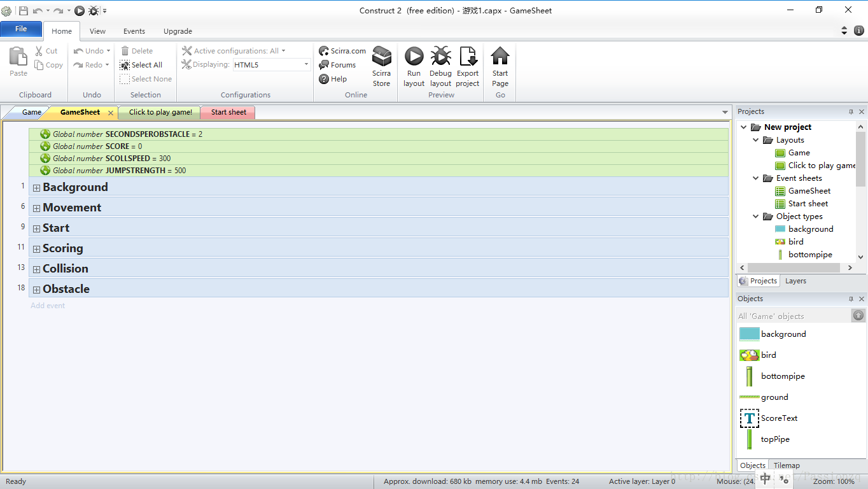Click the SECONDSPEROBSTACLE global variable row
868x489 pixels.
pyautogui.click(x=379, y=134)
